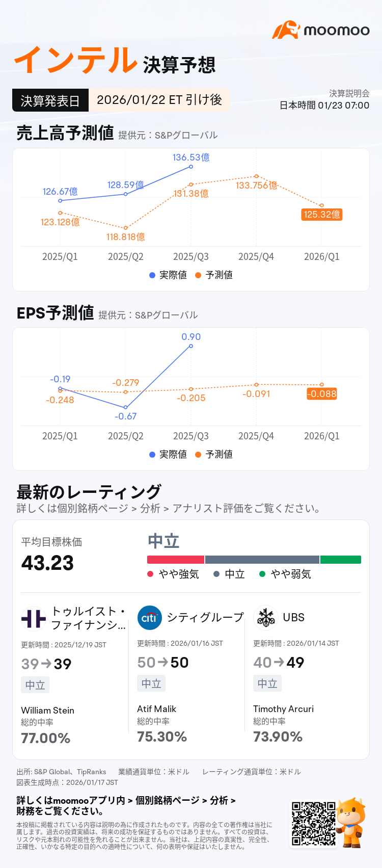Click the 決算発表日 black label button
The height and width of the screenshot is (868, 382).
tap(50, 100)
